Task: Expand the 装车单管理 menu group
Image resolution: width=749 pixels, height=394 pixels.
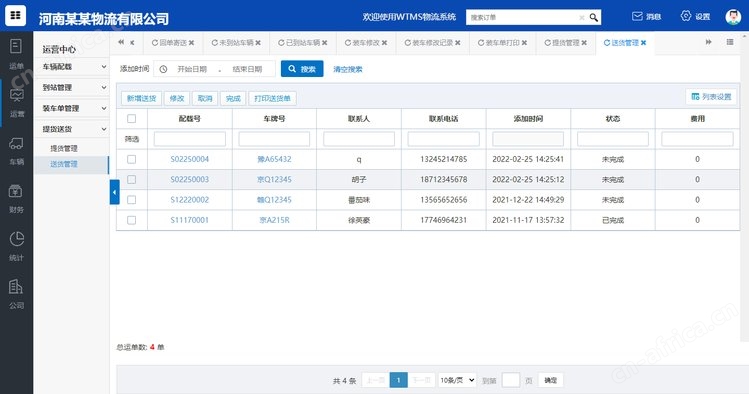Action: click(72, 108)
